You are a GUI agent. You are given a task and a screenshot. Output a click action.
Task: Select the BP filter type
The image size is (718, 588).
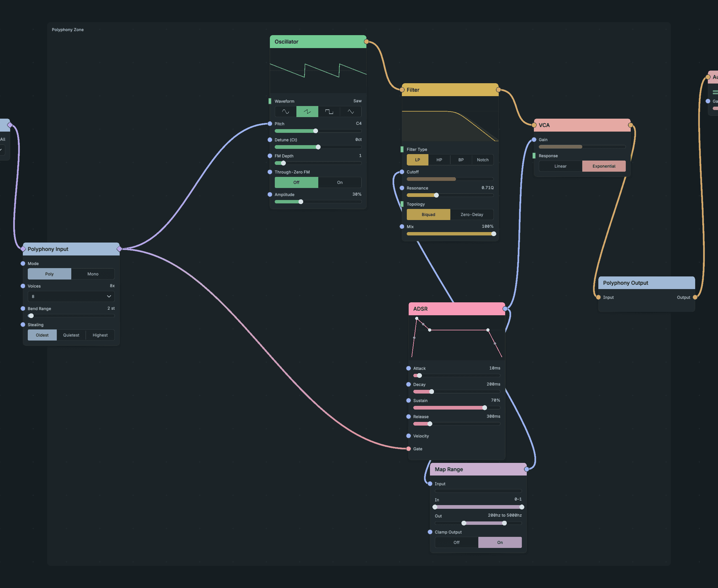[461, 160]
